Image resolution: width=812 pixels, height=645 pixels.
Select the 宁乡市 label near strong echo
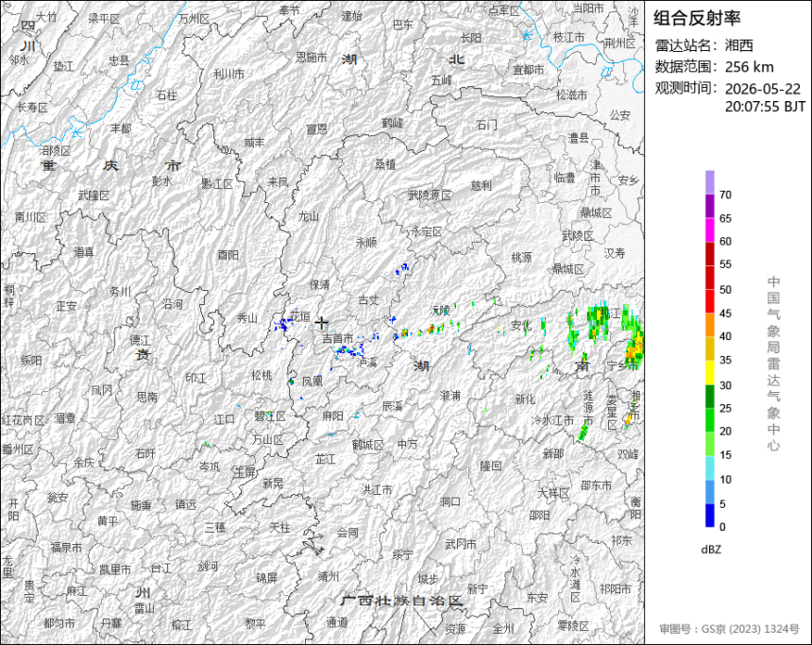pyautogui.click(x=622, y=365)
